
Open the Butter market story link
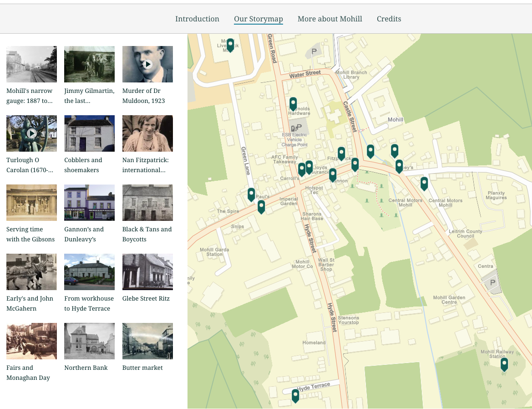point(142,368)
